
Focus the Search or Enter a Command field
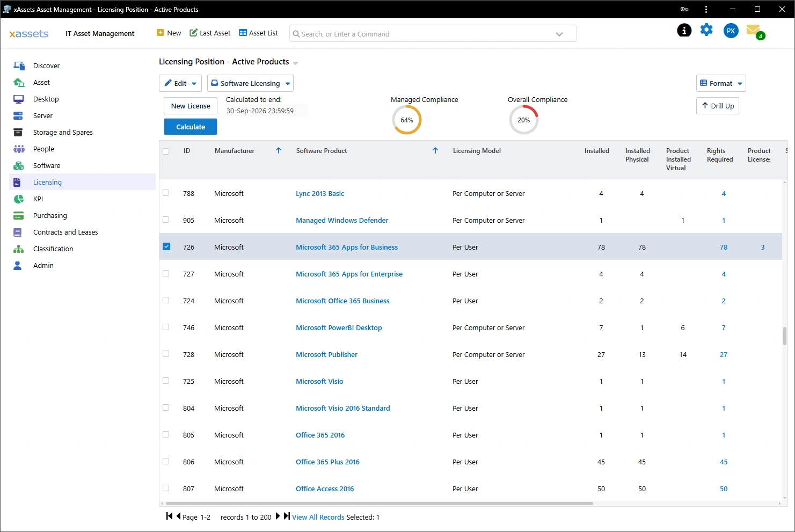(433, 33)
